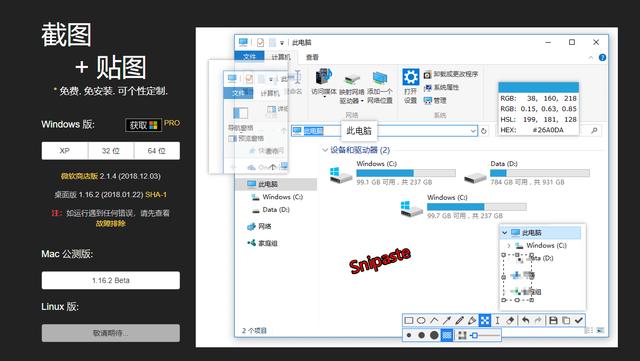Activate the marker highlighter tool

click(x=472, y=321)
